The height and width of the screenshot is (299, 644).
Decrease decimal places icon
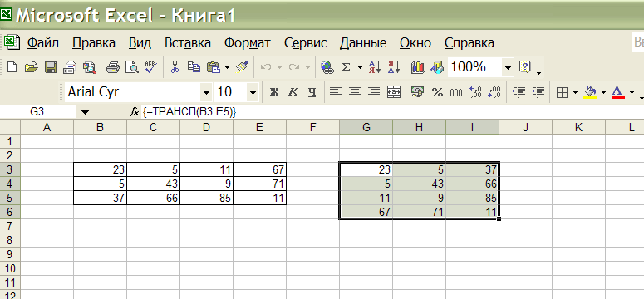[x=494, y=92]
